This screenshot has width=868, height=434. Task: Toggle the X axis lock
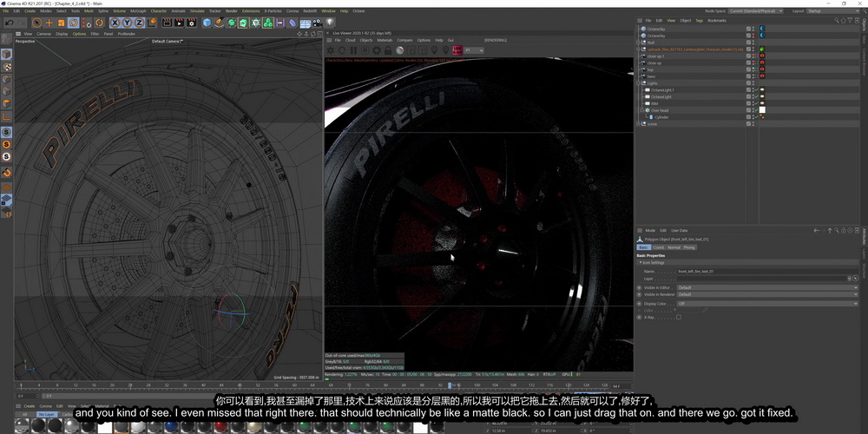(x=115, y=23)
